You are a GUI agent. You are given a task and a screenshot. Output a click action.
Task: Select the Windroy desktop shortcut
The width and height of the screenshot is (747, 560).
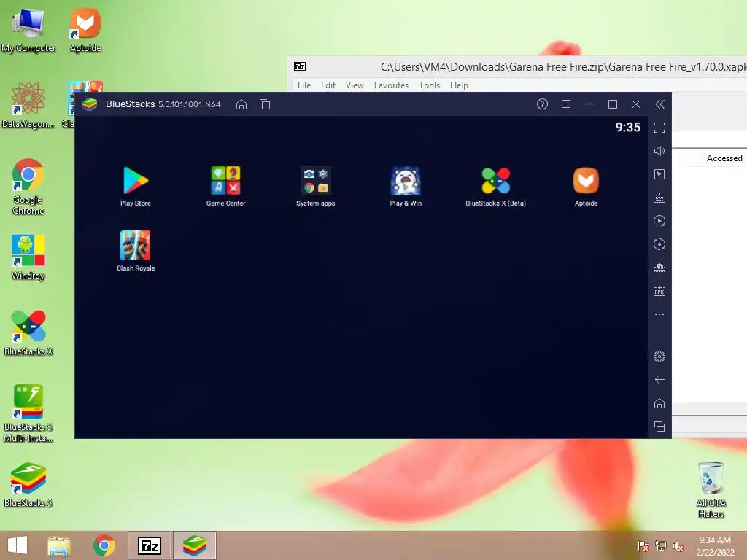pos(28,257)
